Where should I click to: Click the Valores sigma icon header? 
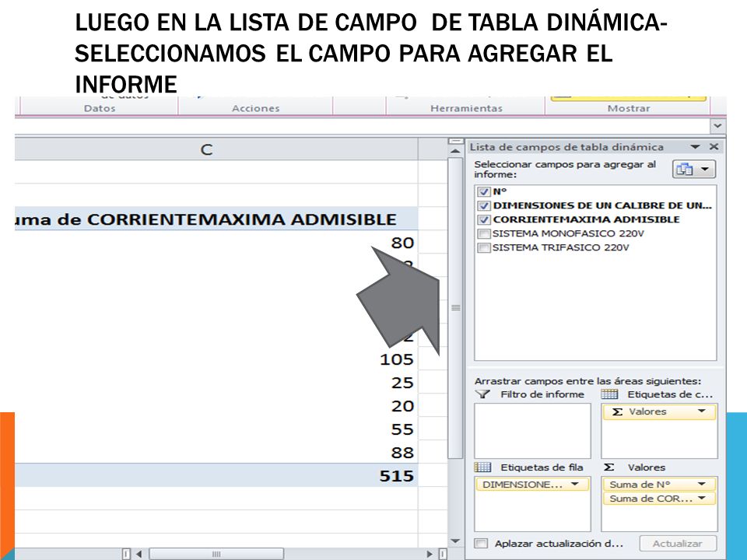(608, 467)
